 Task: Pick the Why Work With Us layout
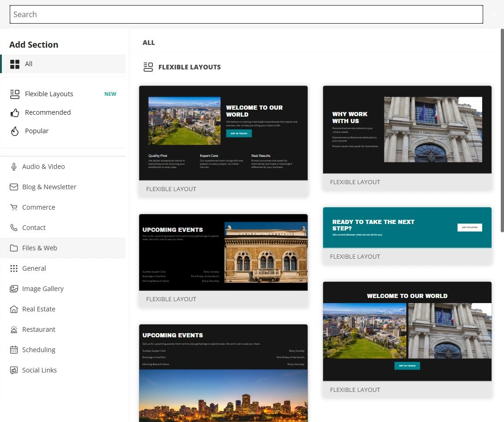tap(407, 138)
